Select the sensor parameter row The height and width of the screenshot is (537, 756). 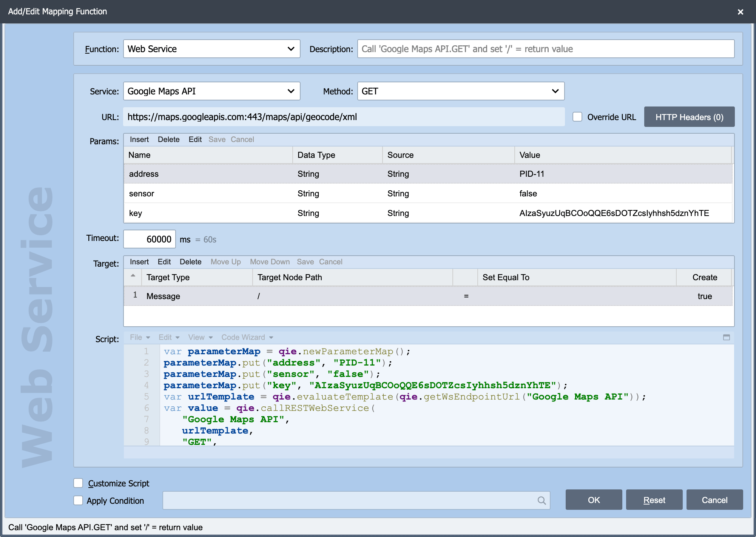pyautogui.click(x=428, y=193)
